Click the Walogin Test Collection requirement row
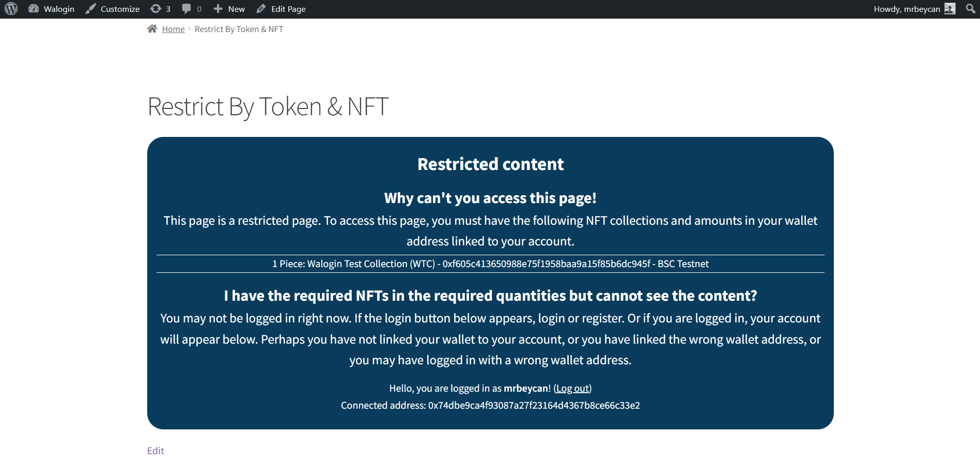The image size is (980, 464). tap(490, 264)
